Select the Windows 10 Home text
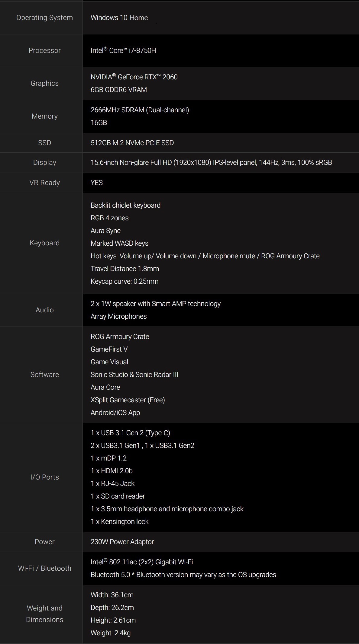The width and height of the screenshot is (359, 644). pos(119,18)
